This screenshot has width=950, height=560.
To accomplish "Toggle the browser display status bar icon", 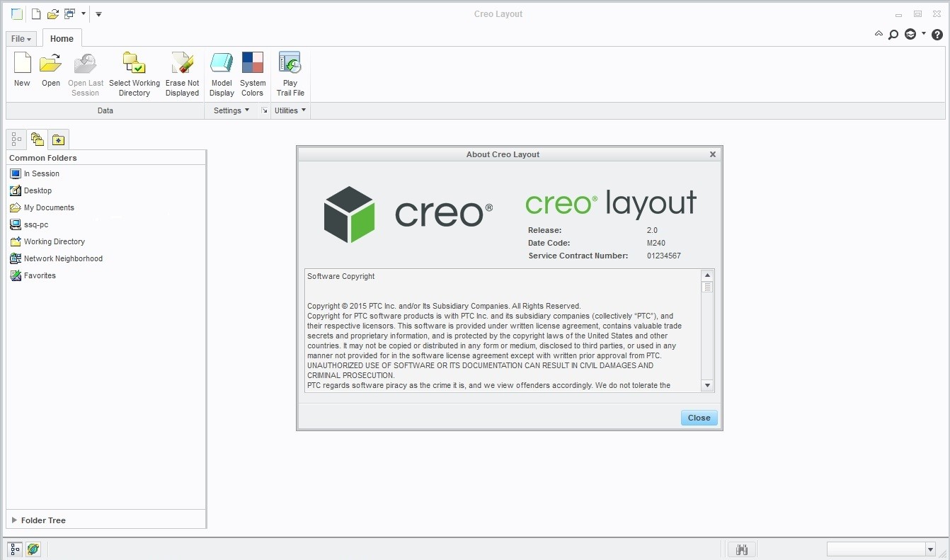I will 33,549.
